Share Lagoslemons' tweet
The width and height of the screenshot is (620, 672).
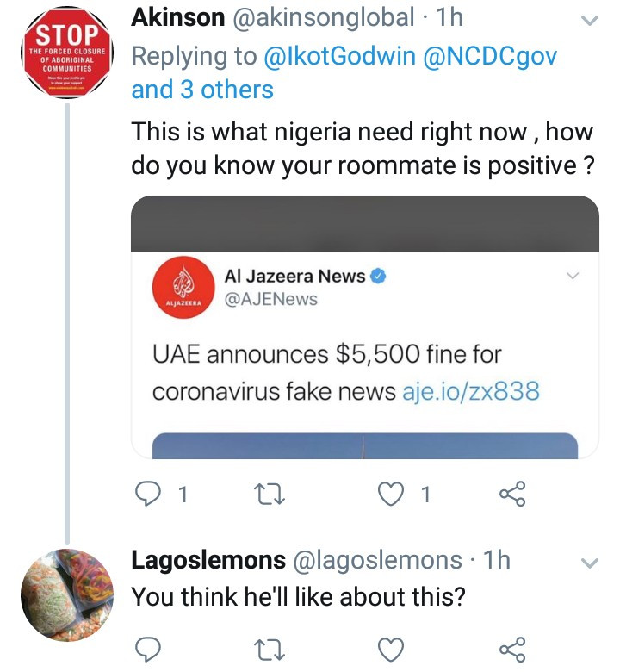(x=512, y=650)
